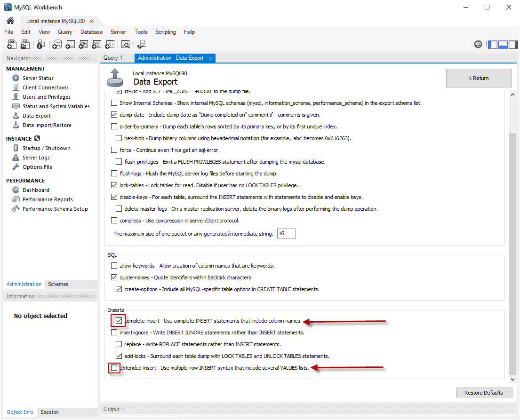This screenshot has height=420, width=520.
Task: Open Users and Privileges
Action: pyautogui.click(x=47, y=97)
